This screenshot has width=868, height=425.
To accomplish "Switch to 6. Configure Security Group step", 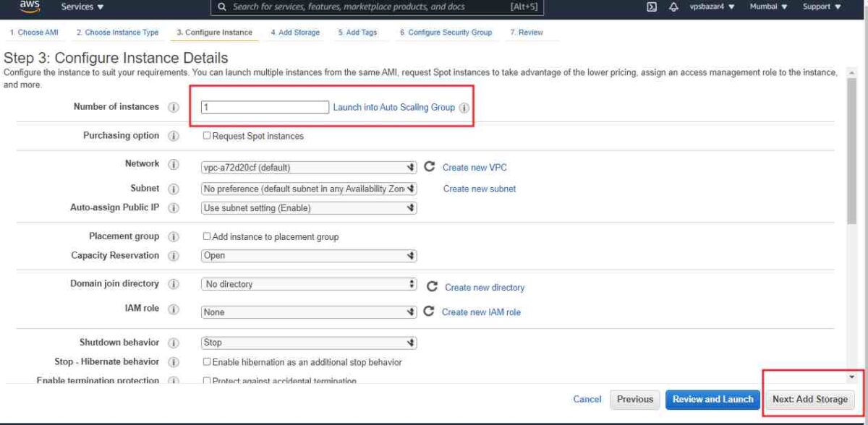I will (446, 33).
